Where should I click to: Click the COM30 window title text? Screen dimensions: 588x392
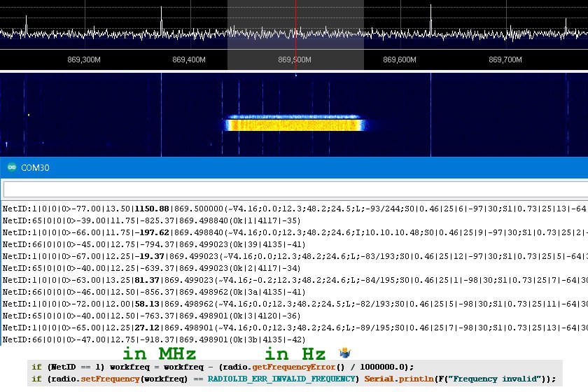(x=34, y=168)
